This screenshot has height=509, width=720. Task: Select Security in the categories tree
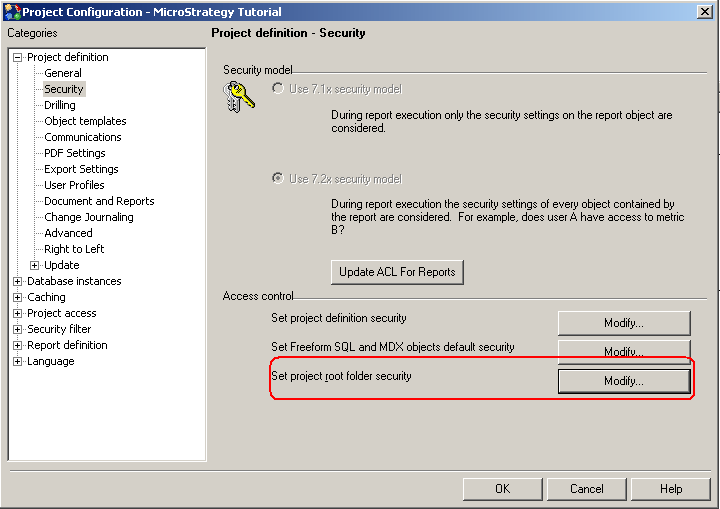pos(64,89)
